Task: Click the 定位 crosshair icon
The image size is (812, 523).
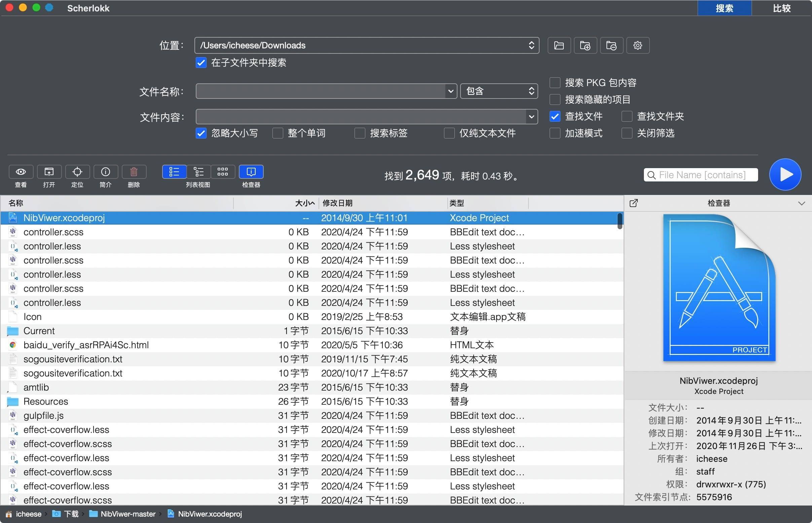Action: pos(77,172)
